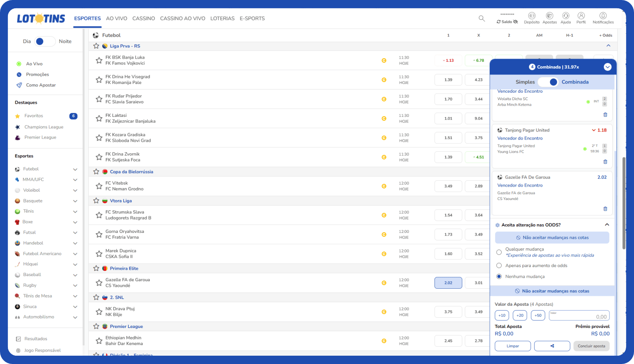Click the Lottins logo

pos(41,18)
